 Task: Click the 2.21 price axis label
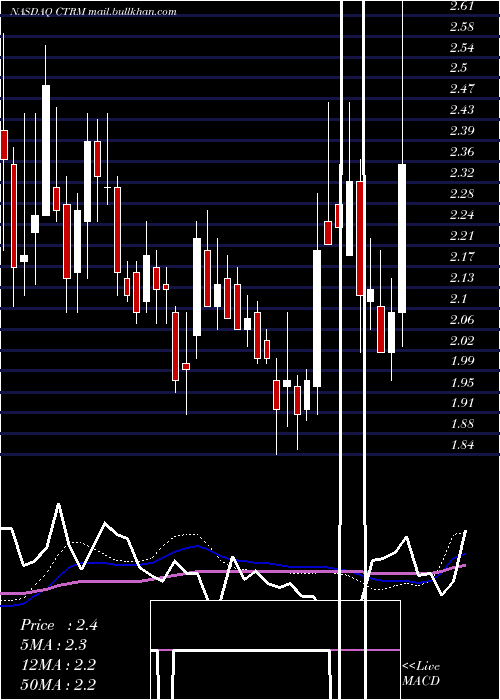coord(461,236)
